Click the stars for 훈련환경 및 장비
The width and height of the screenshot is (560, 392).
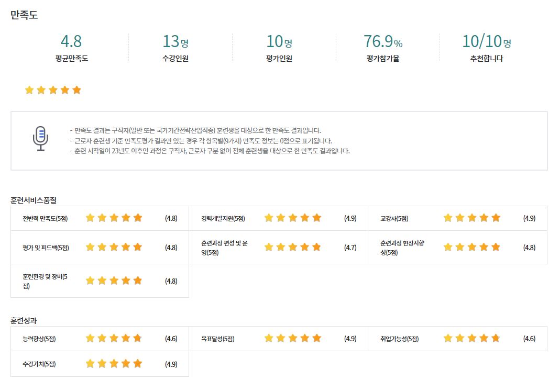point(114,281)
